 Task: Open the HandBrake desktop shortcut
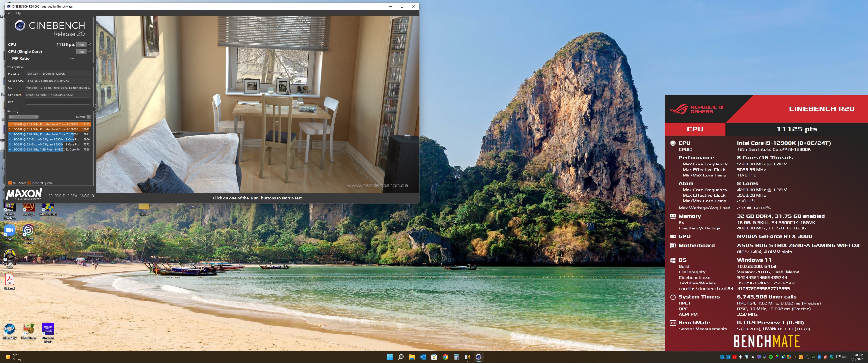29,331
